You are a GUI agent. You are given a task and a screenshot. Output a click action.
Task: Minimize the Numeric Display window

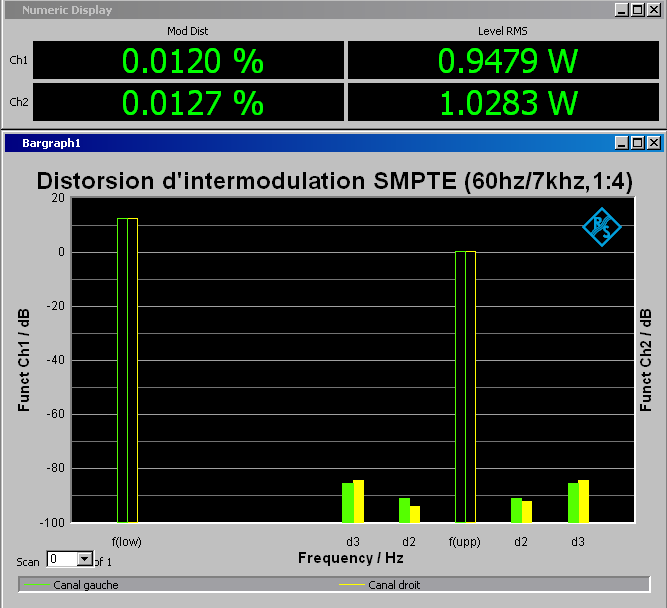(621, 10)
